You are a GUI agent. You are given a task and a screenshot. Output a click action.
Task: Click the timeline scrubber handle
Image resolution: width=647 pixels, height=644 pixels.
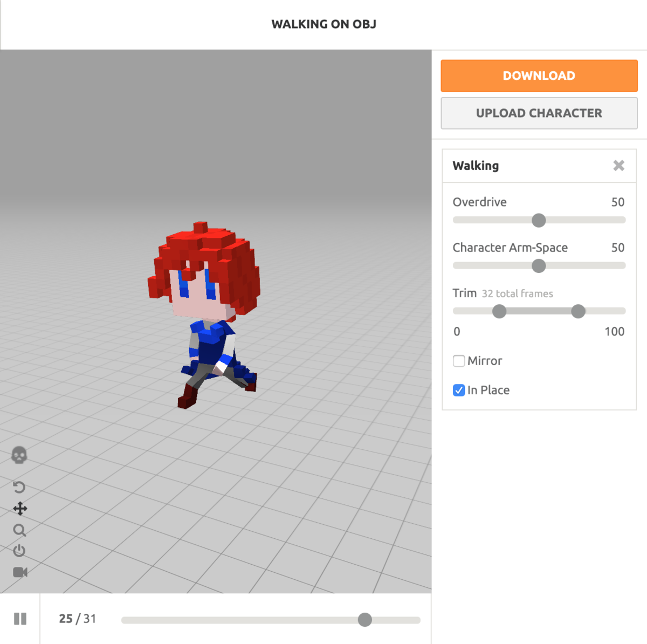364,620
